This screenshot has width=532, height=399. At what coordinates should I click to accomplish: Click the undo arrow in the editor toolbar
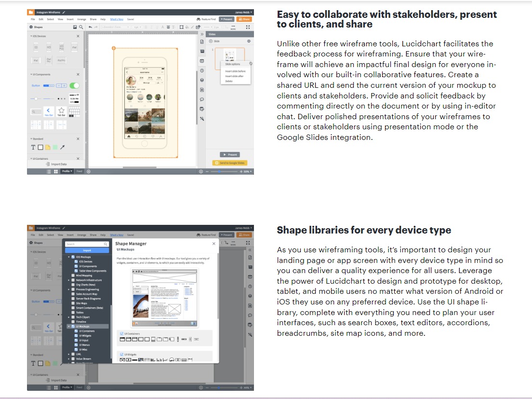pyautogui.click(x=90, y=27)
